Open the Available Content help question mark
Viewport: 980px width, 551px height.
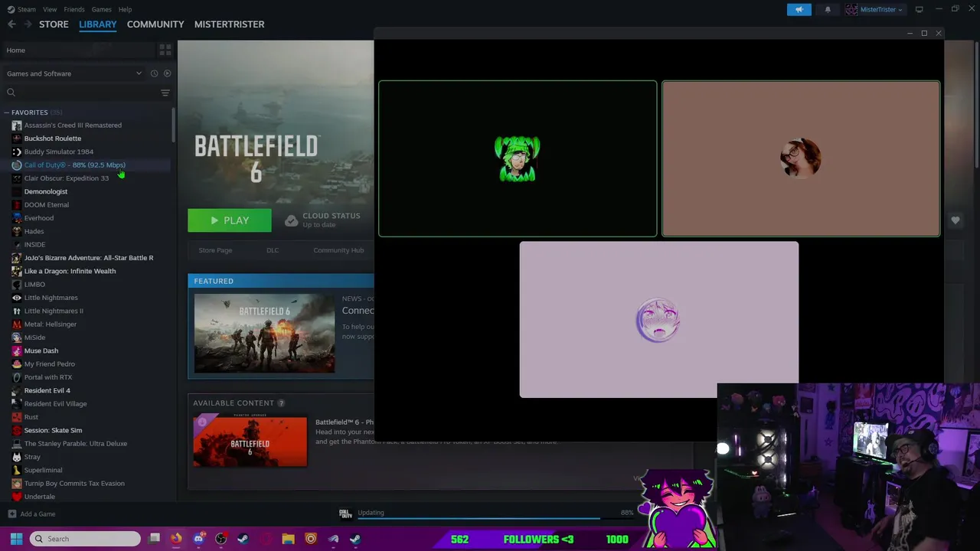281,403
